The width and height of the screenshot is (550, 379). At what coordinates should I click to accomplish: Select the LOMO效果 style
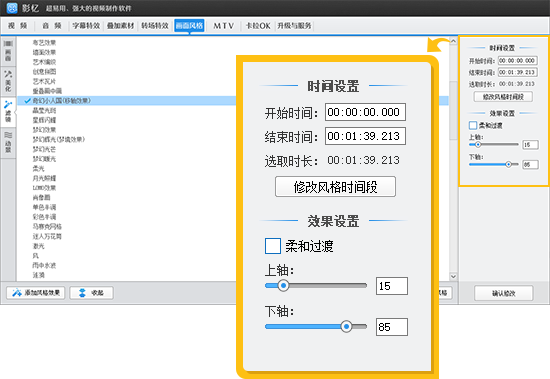44,188
